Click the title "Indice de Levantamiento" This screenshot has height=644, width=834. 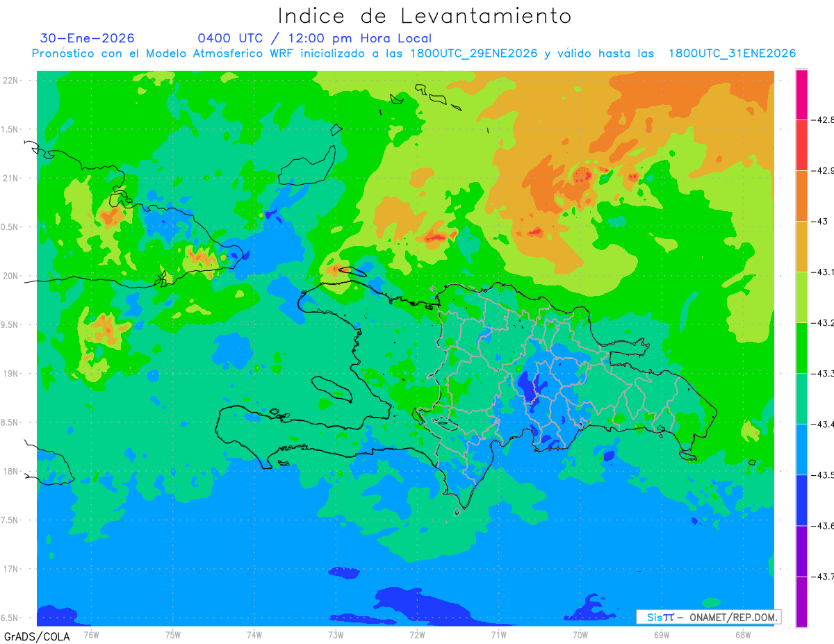point(425,16)
